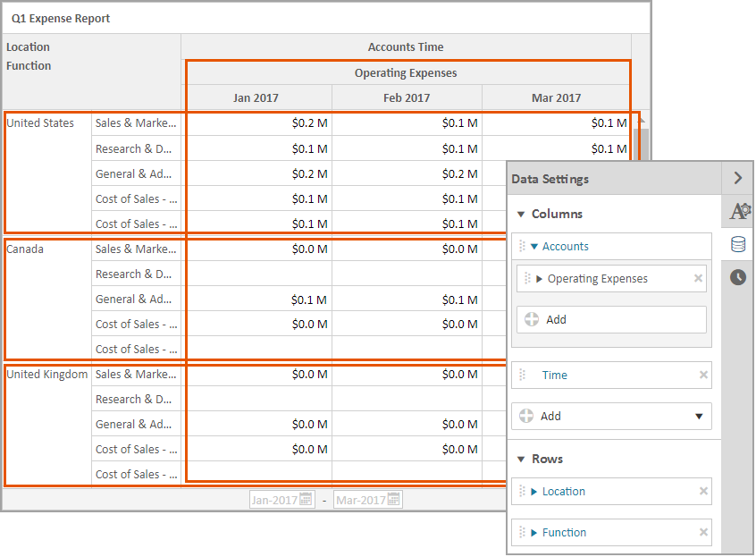Click the Add label in the Accounts group
Image resolution: width=756 pixels, height=557 pixels.
tap(556, 320)
